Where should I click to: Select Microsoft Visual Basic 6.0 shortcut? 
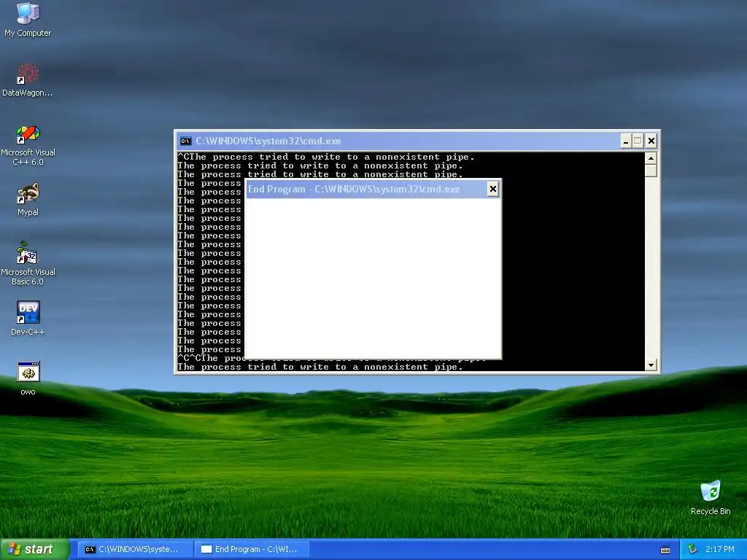click(x=28, y=263)
